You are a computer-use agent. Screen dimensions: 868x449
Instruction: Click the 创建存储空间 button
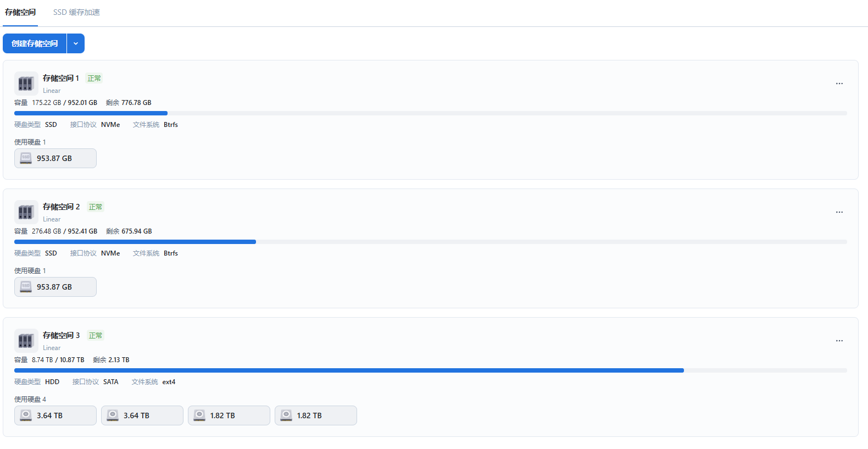pos(35,43)
